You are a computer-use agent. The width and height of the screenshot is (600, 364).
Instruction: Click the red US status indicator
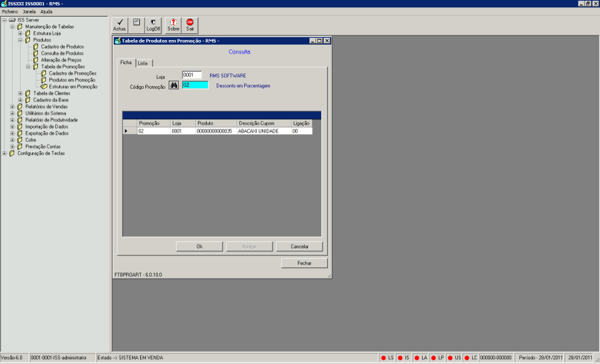450,358
